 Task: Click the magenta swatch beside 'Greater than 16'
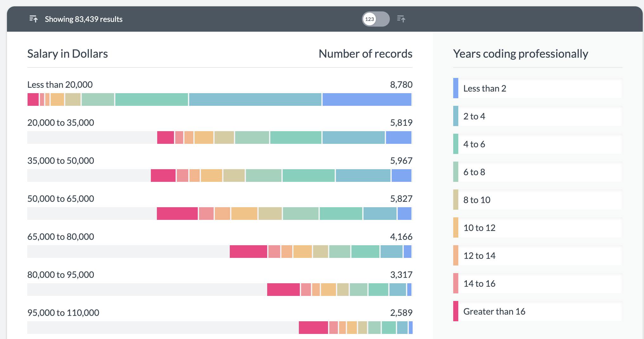456,311
